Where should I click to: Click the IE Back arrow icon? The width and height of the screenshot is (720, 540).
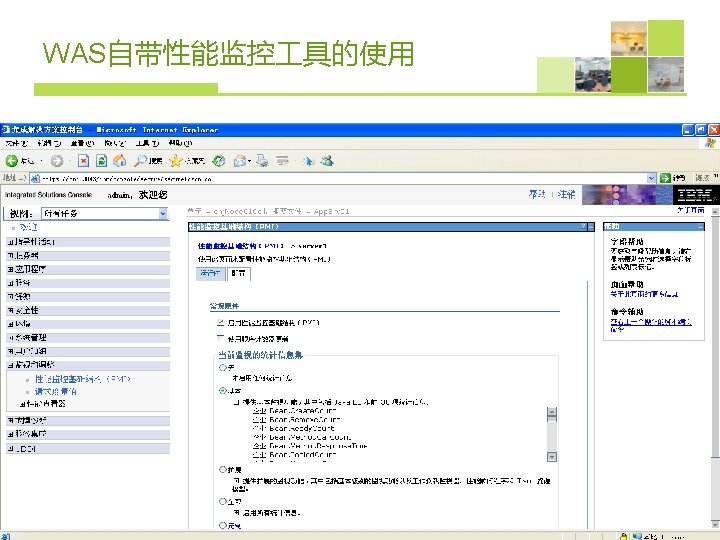tap(11, 161)
